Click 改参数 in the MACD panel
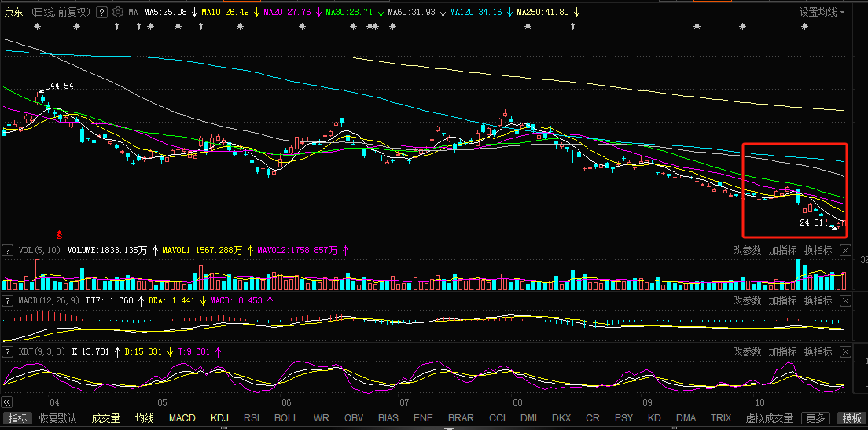The width and height of the screenshot is (868, 430). coord(747,300)
